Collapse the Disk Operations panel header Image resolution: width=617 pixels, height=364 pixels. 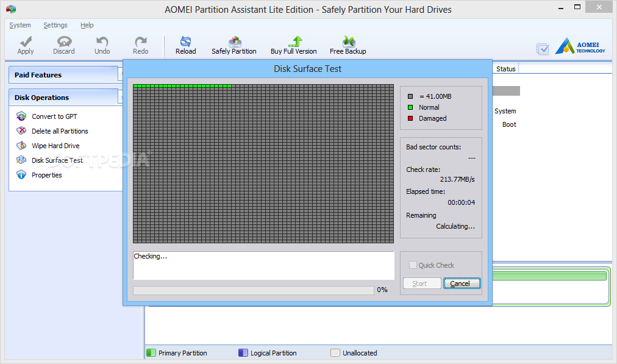64,97
